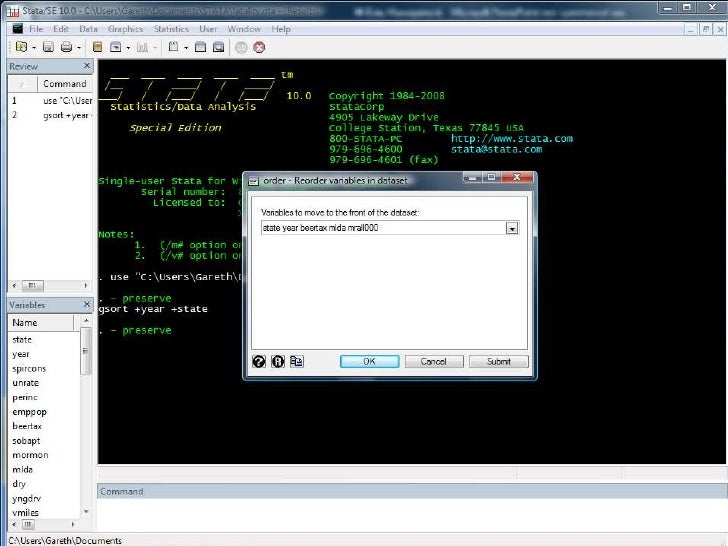Click the Command column header in Review
This screenshot has height=546, width=728.
65,84
